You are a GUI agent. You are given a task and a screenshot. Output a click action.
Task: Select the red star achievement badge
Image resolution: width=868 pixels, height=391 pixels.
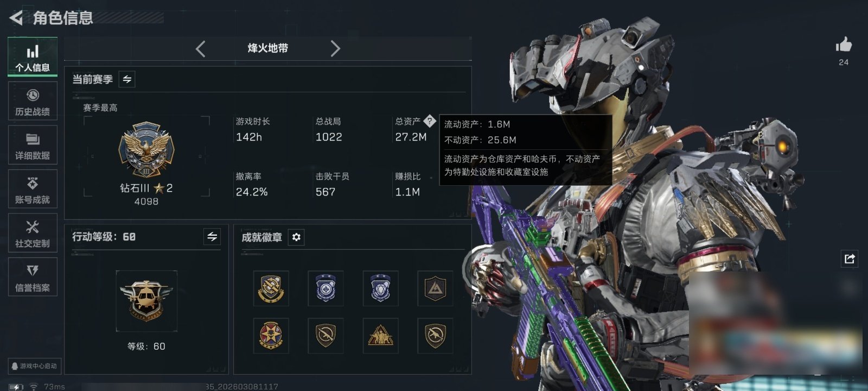pos(271,336)
